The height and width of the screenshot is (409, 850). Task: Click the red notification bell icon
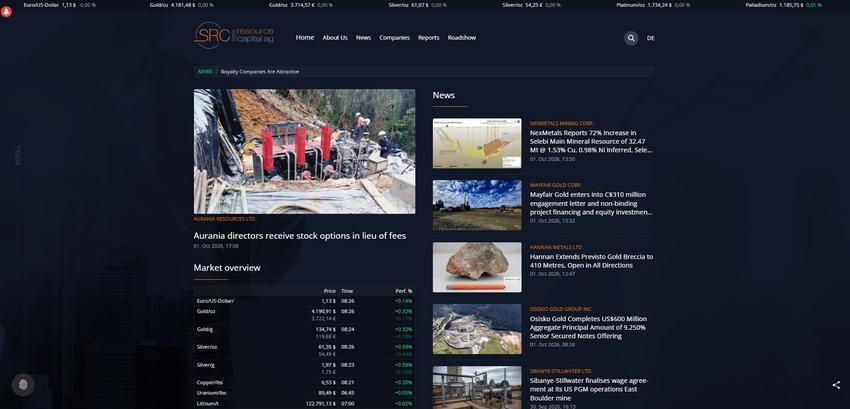tap(7, 12)
